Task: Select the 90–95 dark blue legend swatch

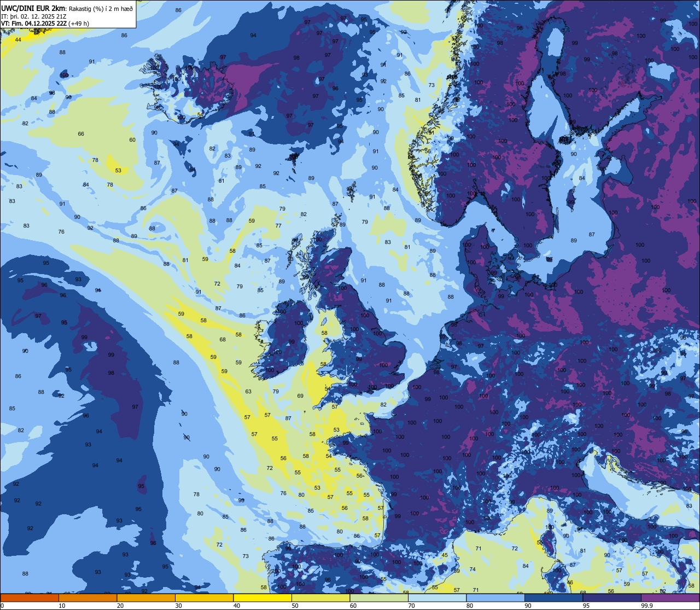Action: pyautogui.click(x=553, y=597)
